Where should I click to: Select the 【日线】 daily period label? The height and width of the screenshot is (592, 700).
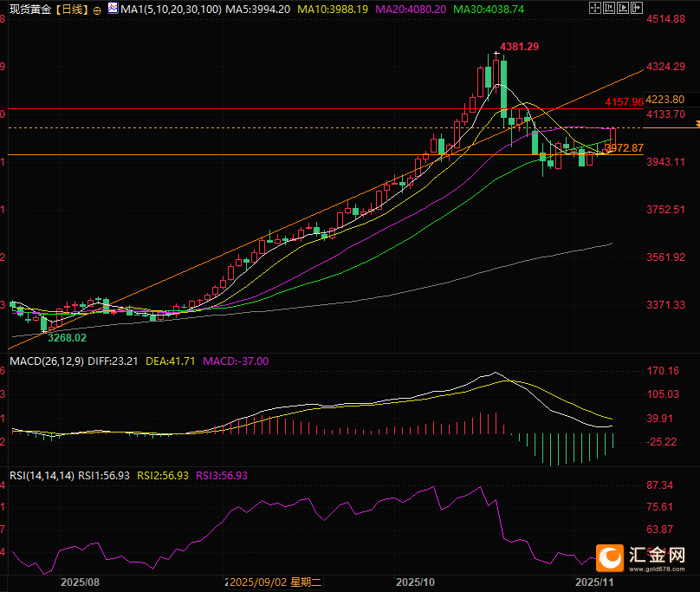pyautogui.click(x=72, y=10)
